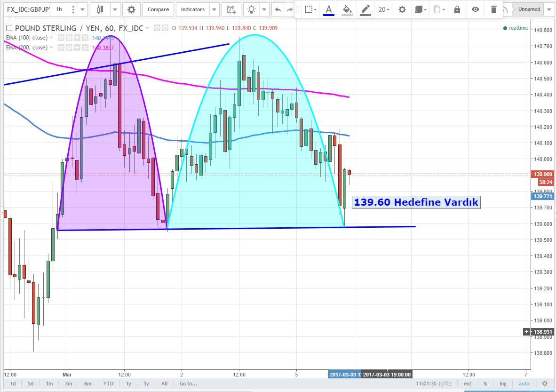The image size is (556, 392).
Task: Toggle the percent scale option
Action: click(x=485, y=384)
